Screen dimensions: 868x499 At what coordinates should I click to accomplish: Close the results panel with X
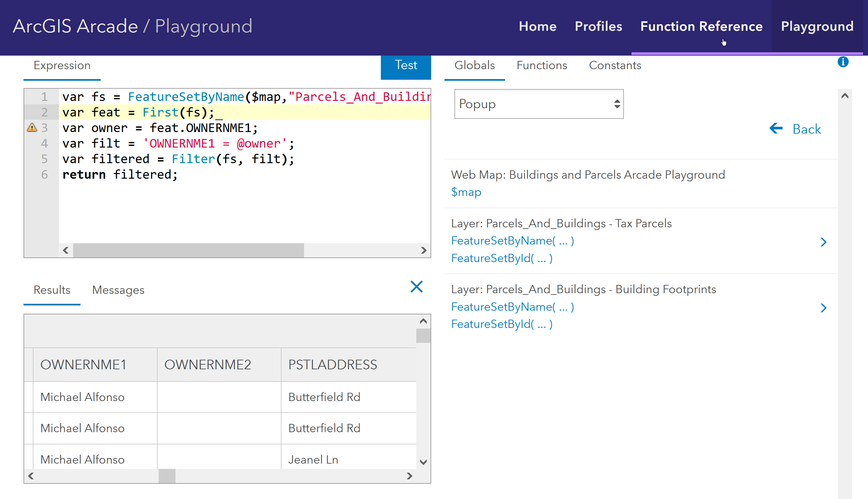416,287
